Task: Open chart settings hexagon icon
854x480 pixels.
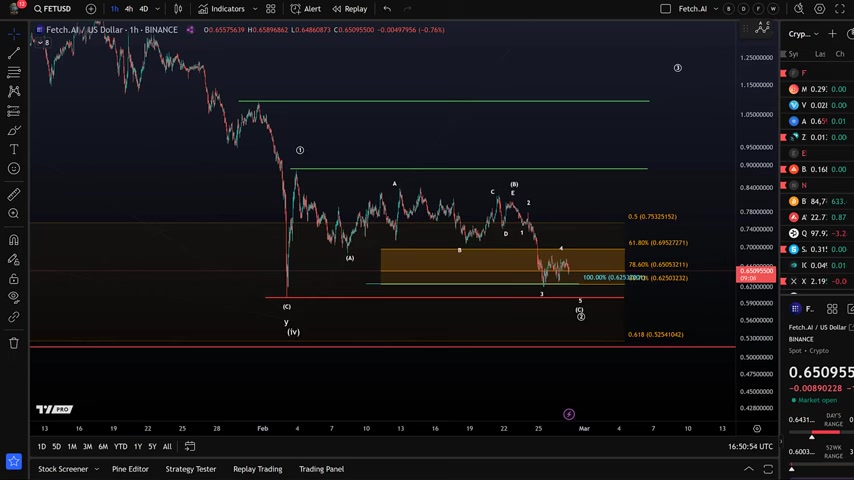Action: 819,9
